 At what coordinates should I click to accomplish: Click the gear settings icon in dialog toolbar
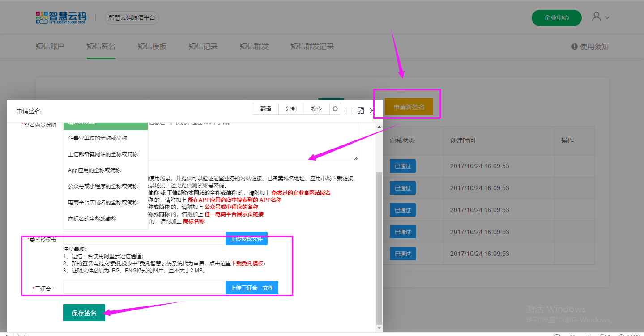coord(335,109)
